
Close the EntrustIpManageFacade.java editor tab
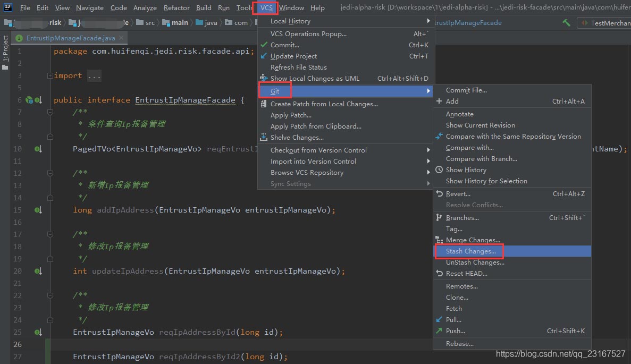point(121,38)
